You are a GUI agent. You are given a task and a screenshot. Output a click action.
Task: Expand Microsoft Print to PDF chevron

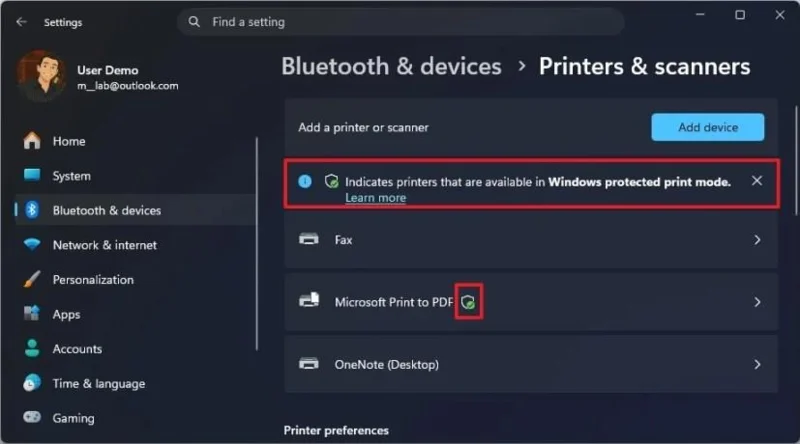pos(757,302)
